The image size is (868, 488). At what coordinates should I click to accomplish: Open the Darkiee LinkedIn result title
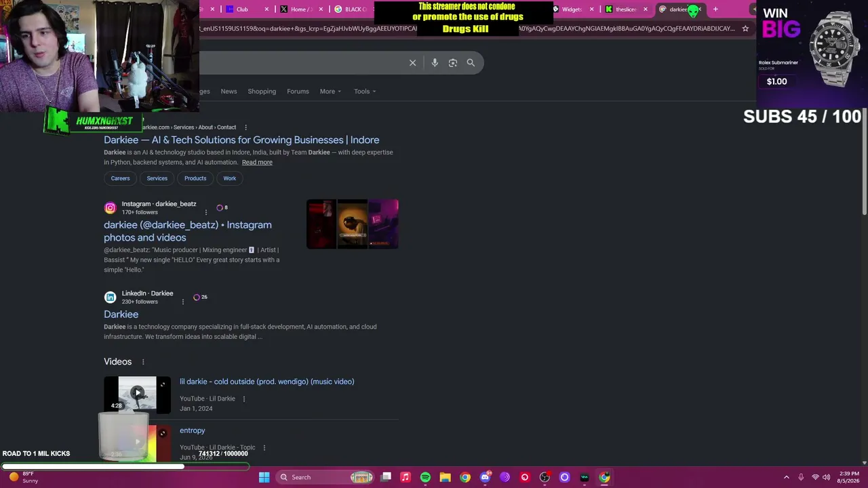coord(121,314)
